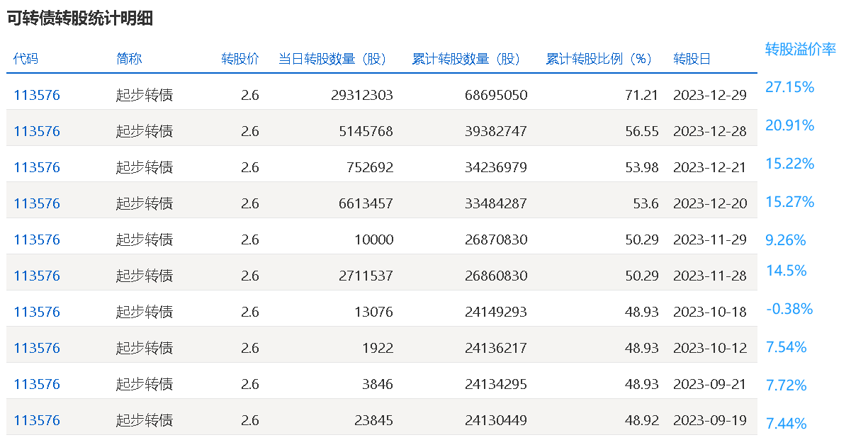Select cumulative amount 26870830
Viewport: 868px width, 440px height.
click(x=497, y=239)
